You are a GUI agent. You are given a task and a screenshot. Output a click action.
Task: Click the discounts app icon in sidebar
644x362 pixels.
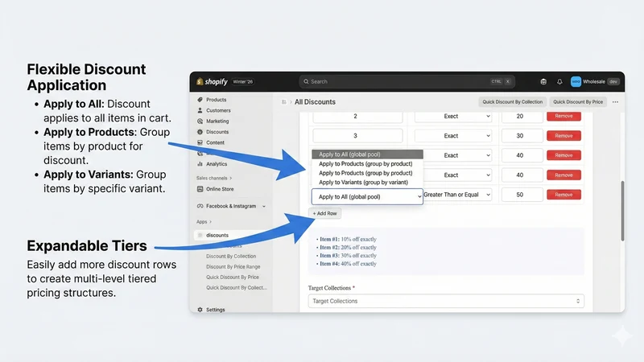click(x=200, y=235)
